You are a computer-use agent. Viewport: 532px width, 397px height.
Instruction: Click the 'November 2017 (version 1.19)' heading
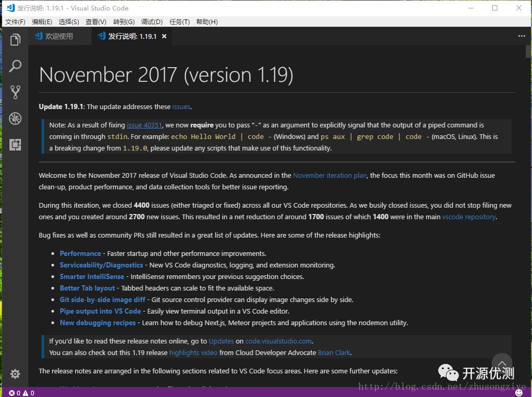pos(166,74)
